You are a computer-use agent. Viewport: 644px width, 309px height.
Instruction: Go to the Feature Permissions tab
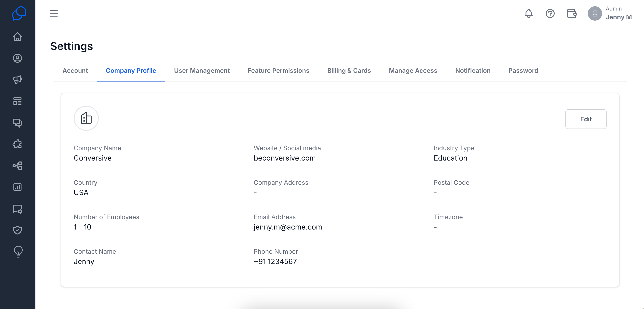(x=279, y=71)
